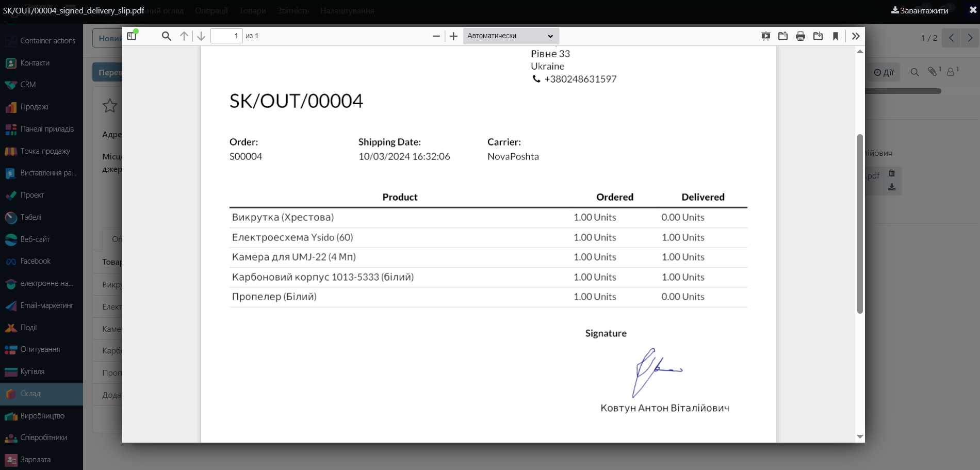Click the bookmark current view icon

[836, 36]
